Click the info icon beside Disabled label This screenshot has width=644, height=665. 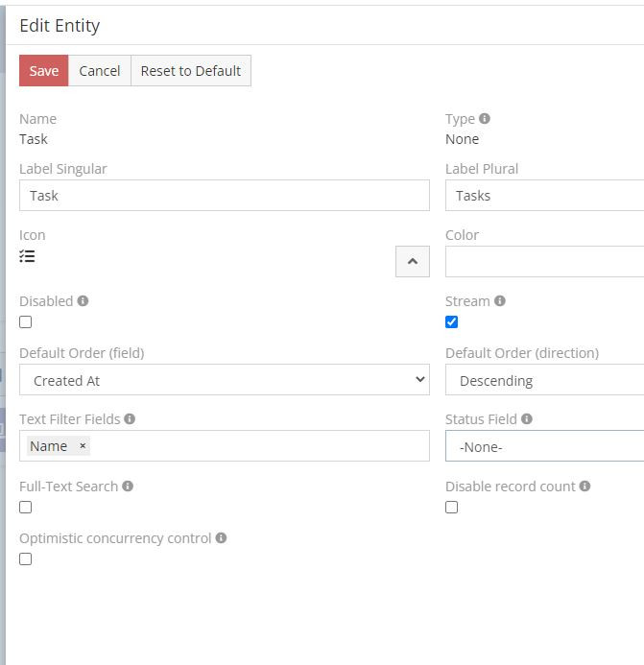click(83, 301)
